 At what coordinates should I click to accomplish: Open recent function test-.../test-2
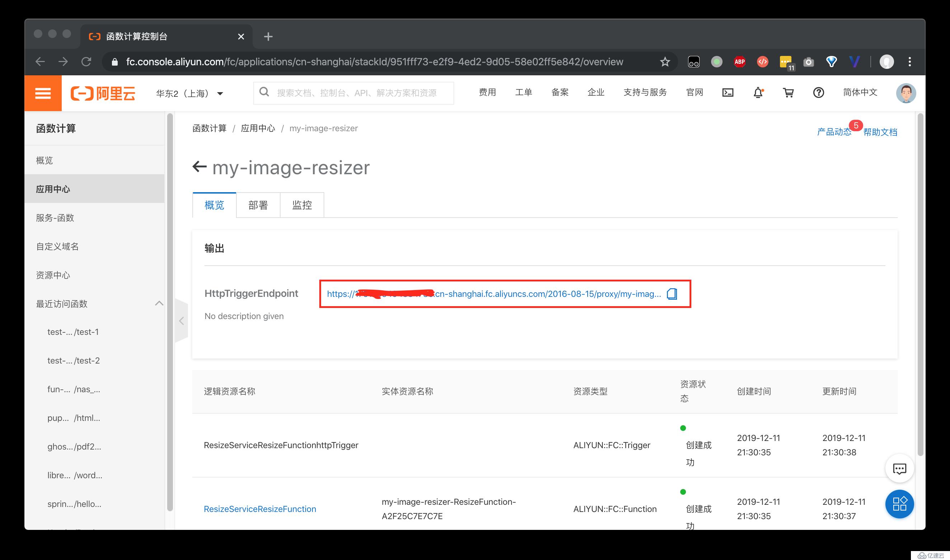pos(74,360)
